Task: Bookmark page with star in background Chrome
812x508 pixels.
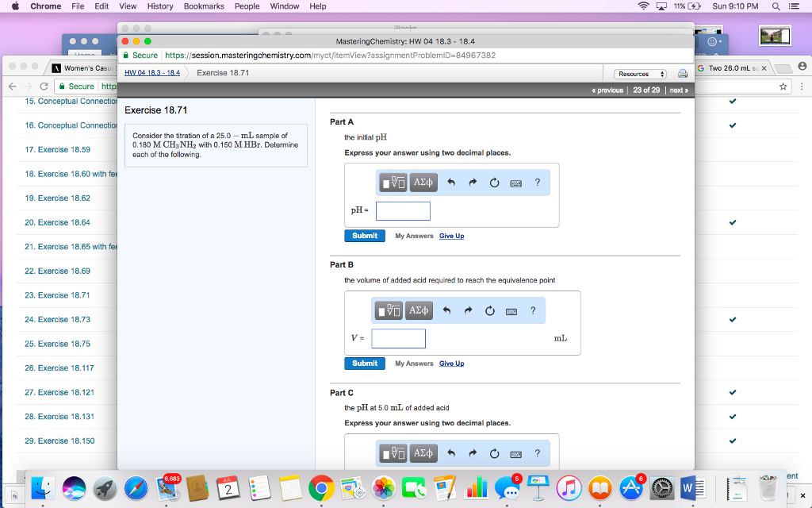Action: point(783,87)
